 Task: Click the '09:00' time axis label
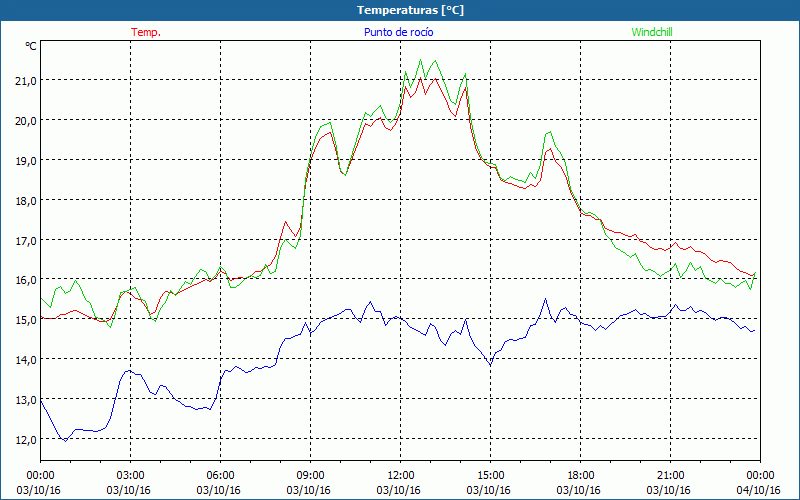click(310, 476)
